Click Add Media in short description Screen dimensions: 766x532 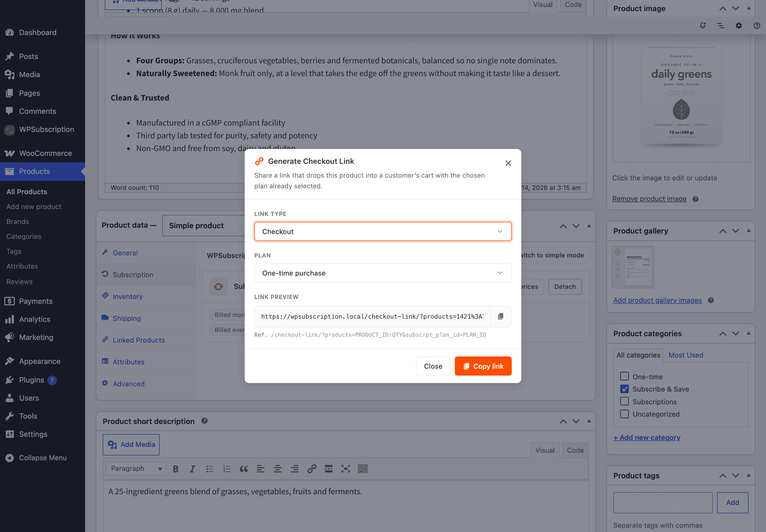(x=131, y=444)
